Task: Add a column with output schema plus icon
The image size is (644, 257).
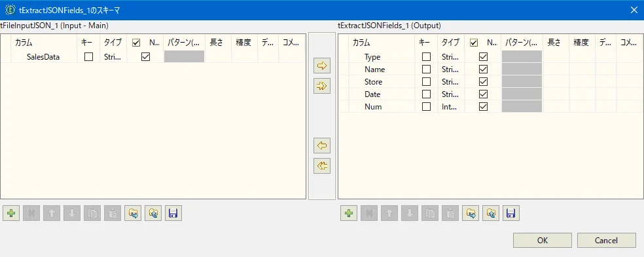Action: coord(349,214)
